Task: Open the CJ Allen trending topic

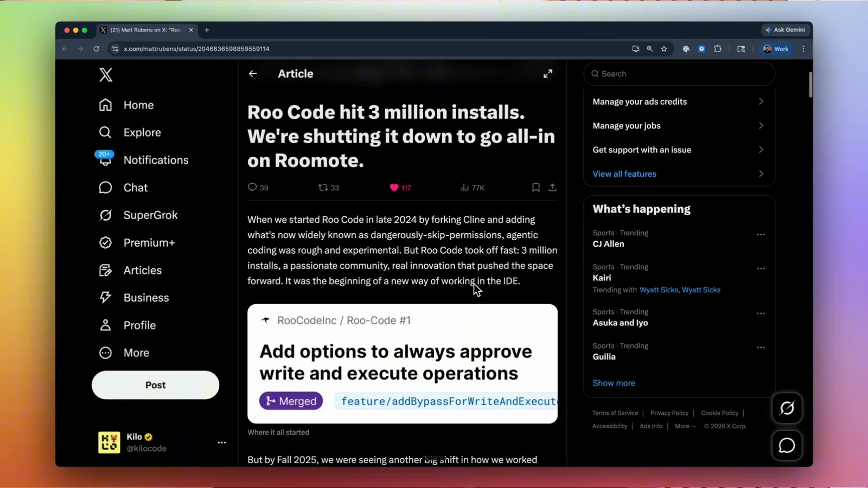Action: pyautogui.click(x=608, y=244)
